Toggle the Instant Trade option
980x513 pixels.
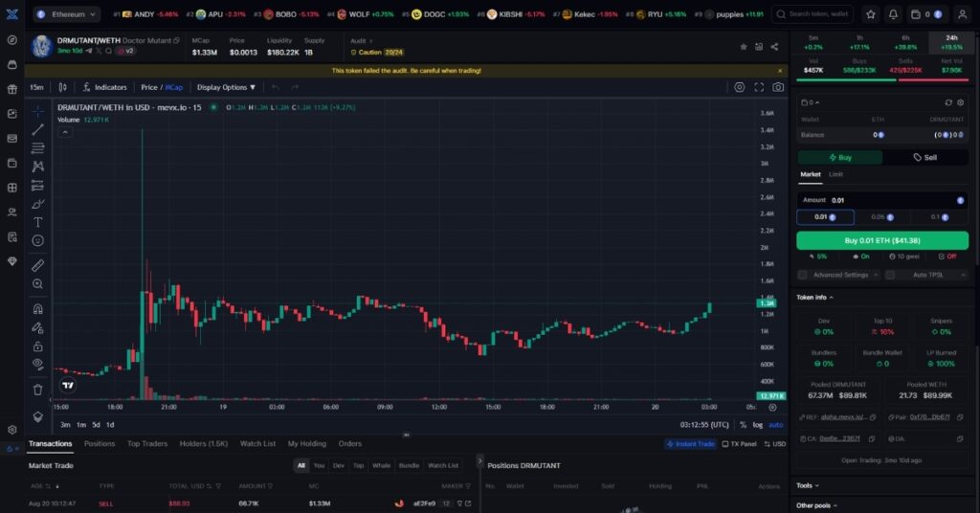tap(691, 444)
